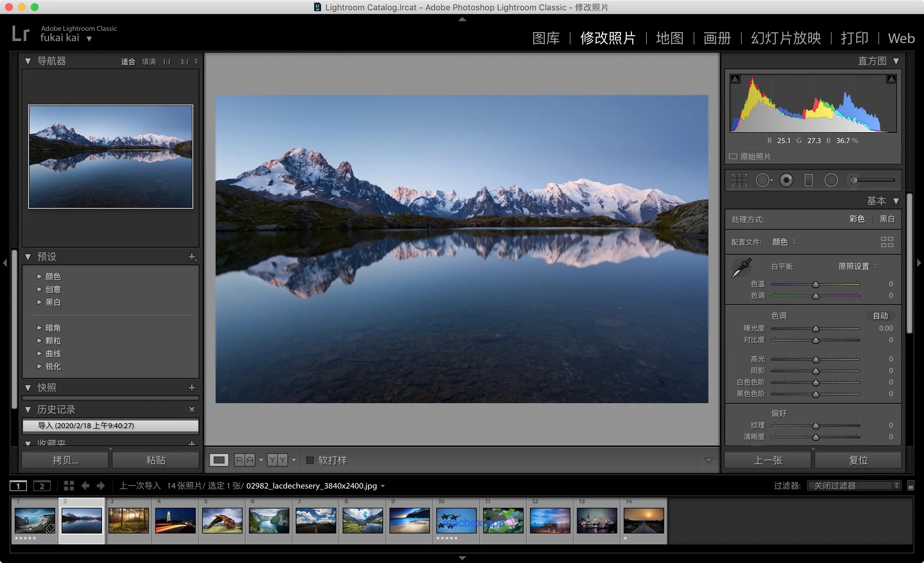
Task: Switch to the 图库 module
Action: (x=546, y=38)
